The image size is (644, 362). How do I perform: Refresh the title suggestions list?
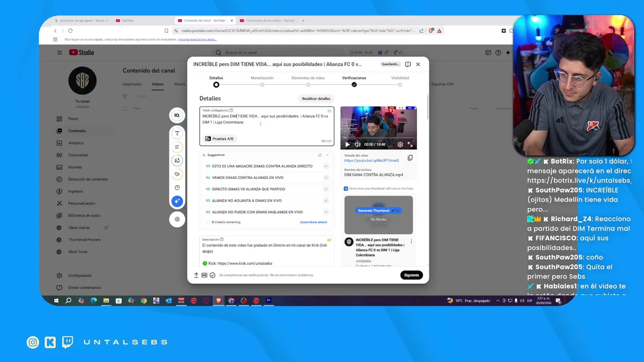click(x=319, y=155)
